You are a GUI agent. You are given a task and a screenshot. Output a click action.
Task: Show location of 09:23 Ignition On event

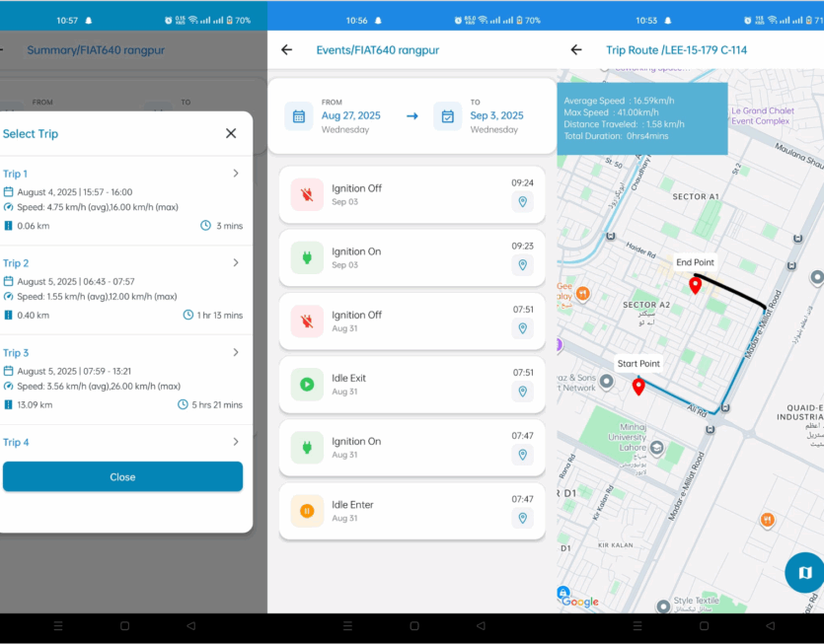(522, 265)
